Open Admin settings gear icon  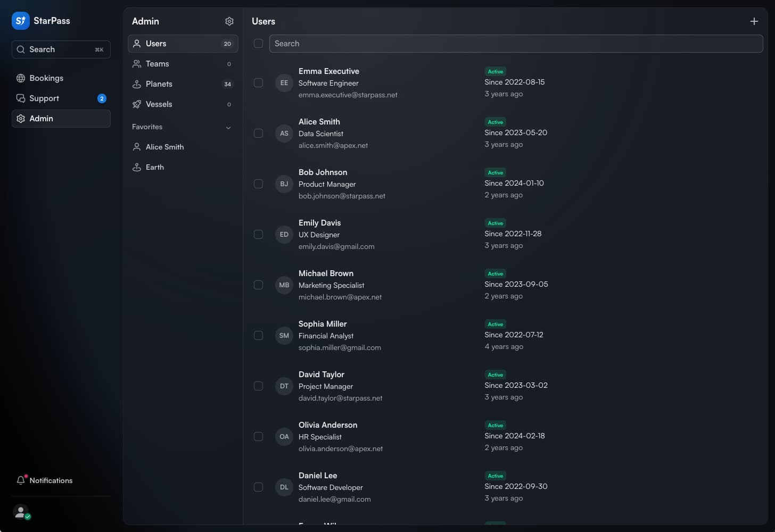click(229, 21)
